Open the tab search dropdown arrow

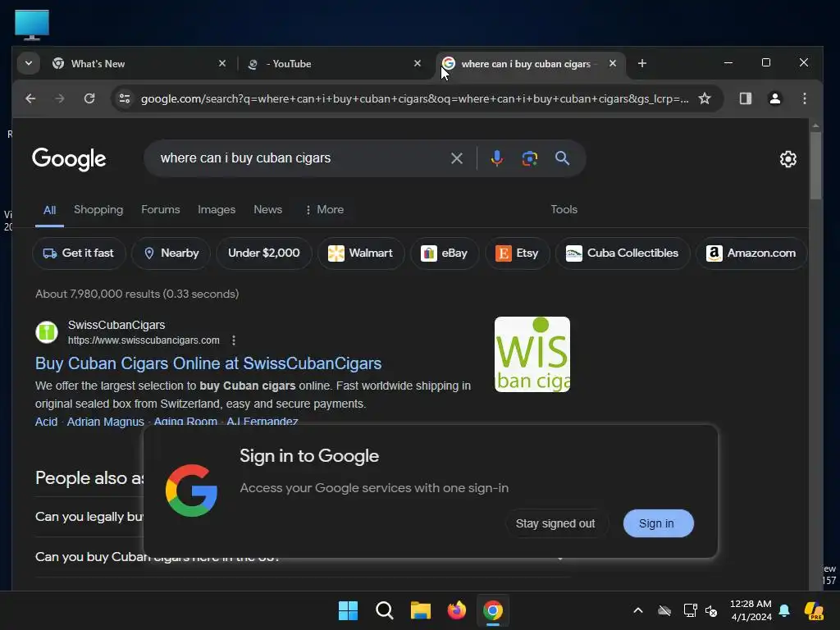29,63
